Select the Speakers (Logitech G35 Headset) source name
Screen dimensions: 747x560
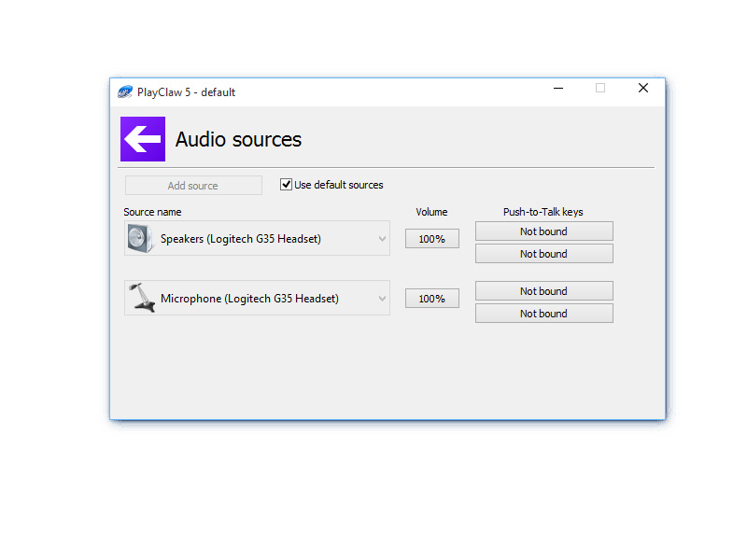[x=241, y=239]
